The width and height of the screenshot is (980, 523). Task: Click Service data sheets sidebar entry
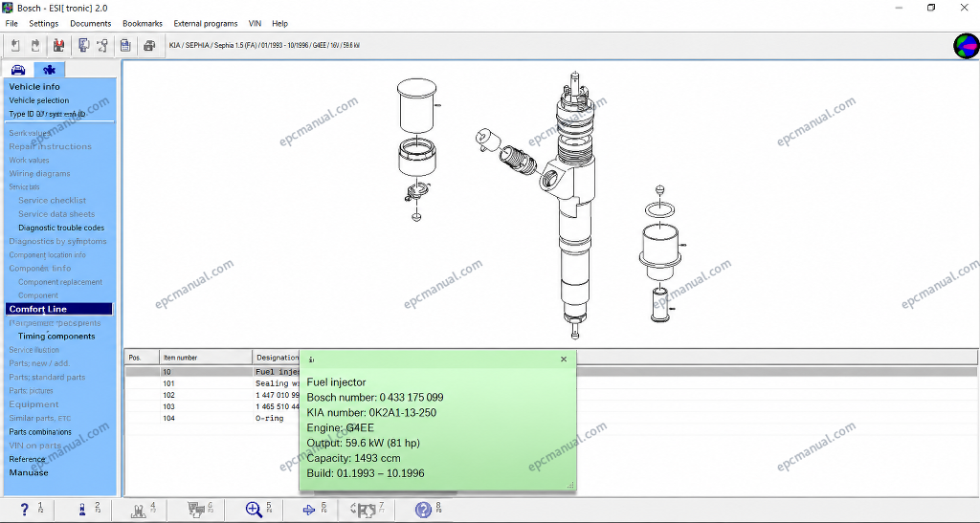[x=56, y=214]
